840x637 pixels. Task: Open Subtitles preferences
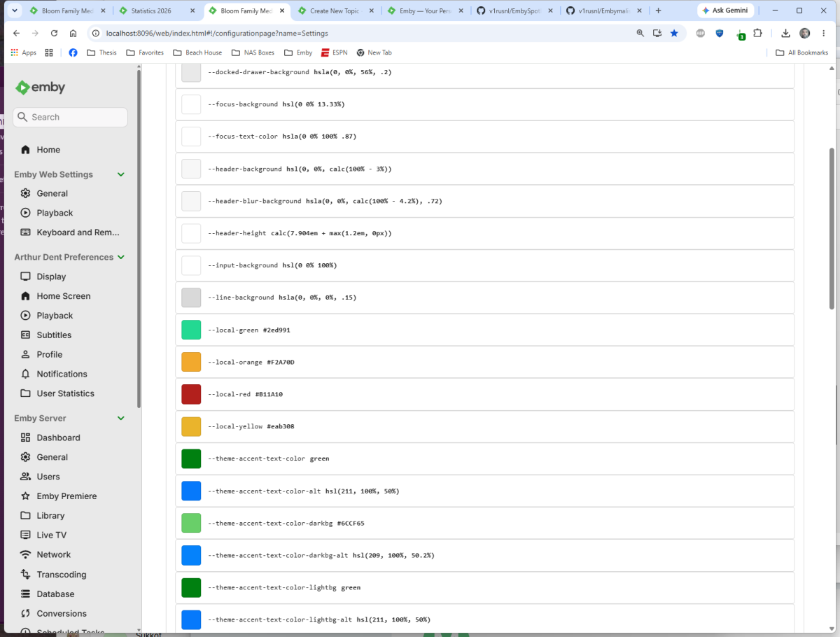coord(54,335)
